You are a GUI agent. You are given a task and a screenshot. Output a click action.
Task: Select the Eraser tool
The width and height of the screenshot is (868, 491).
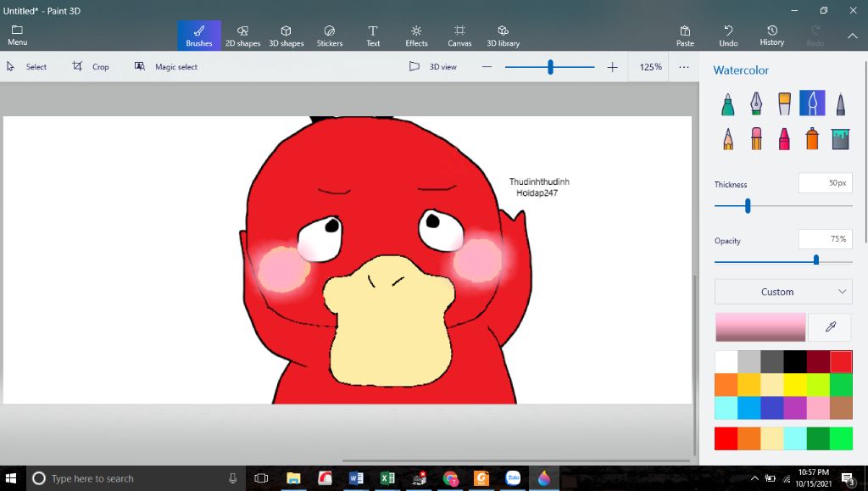coord(756,138)
